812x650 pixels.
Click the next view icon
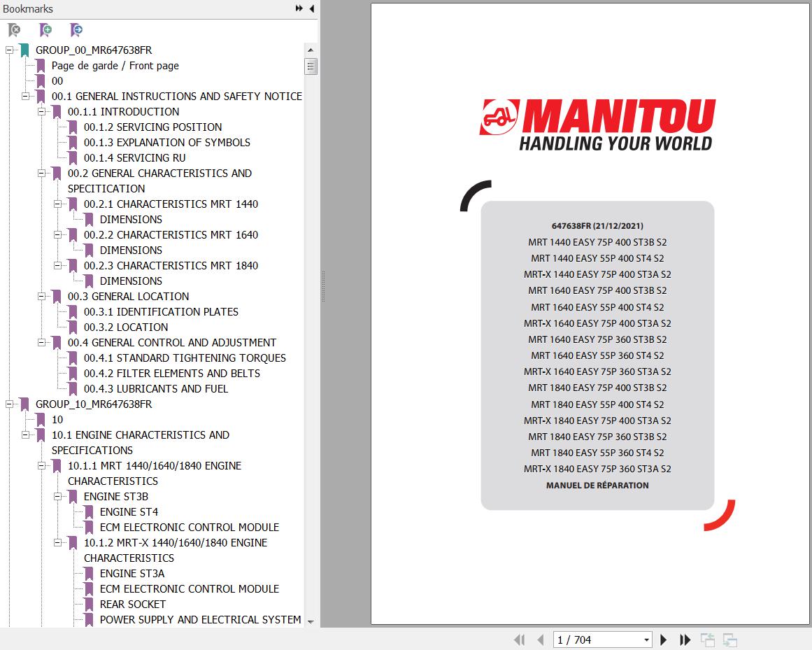729,640
